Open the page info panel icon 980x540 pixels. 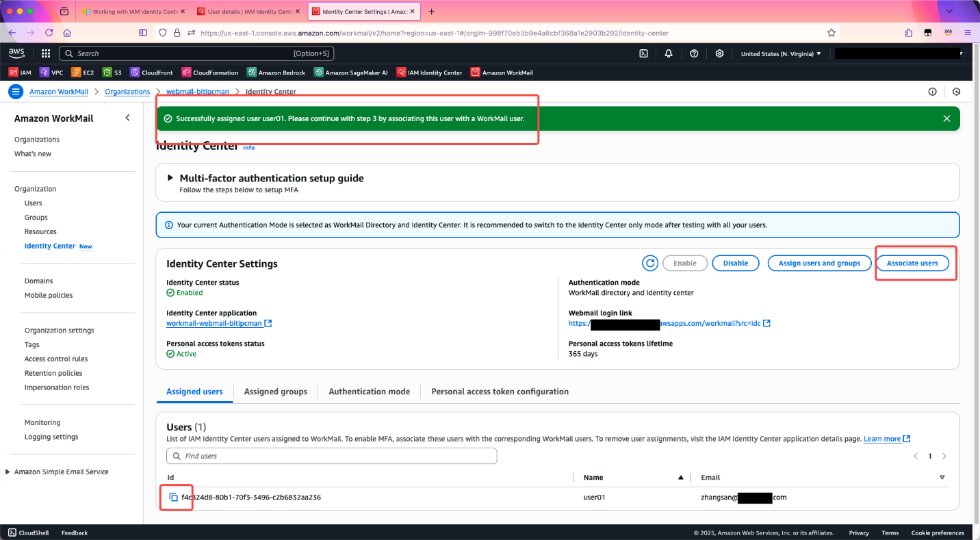pos(932,92)
